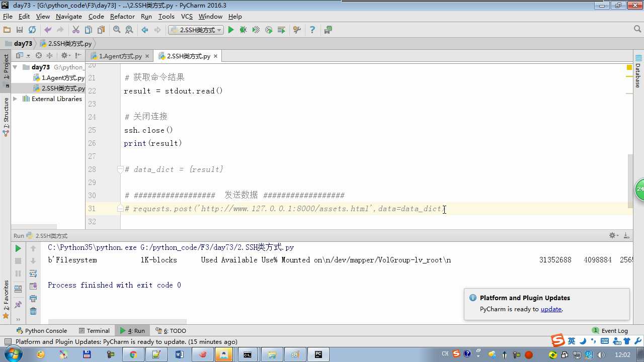
Task: Open the VCS menu
Action: click(187, 17)
